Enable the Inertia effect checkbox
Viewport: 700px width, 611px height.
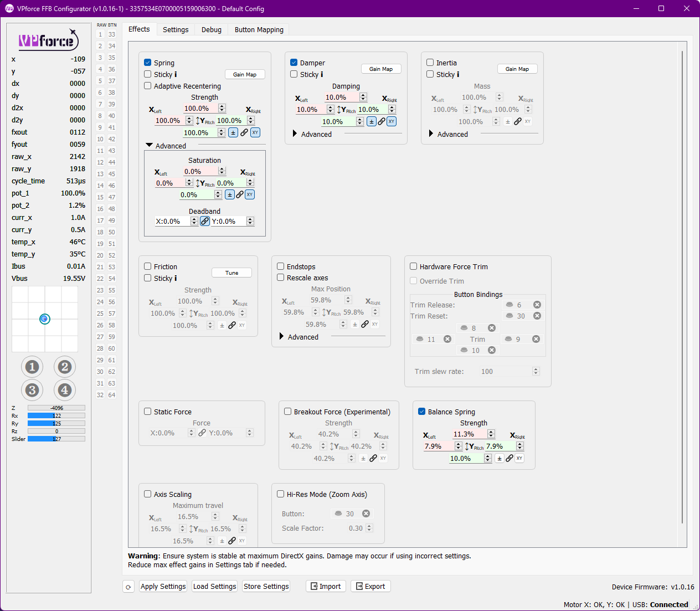point(430,63)
